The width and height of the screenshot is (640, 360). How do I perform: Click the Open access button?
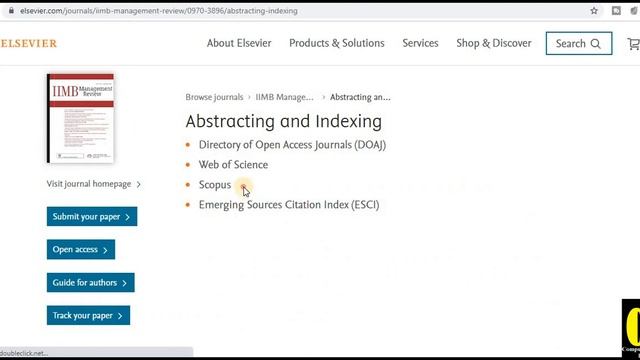(x=81, y=249)
